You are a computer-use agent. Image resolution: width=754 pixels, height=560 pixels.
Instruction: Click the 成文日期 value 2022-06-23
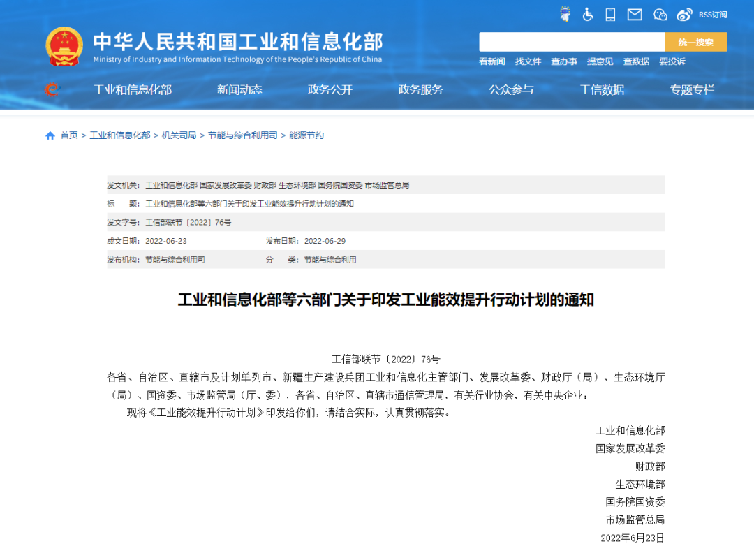click(166, 241)
